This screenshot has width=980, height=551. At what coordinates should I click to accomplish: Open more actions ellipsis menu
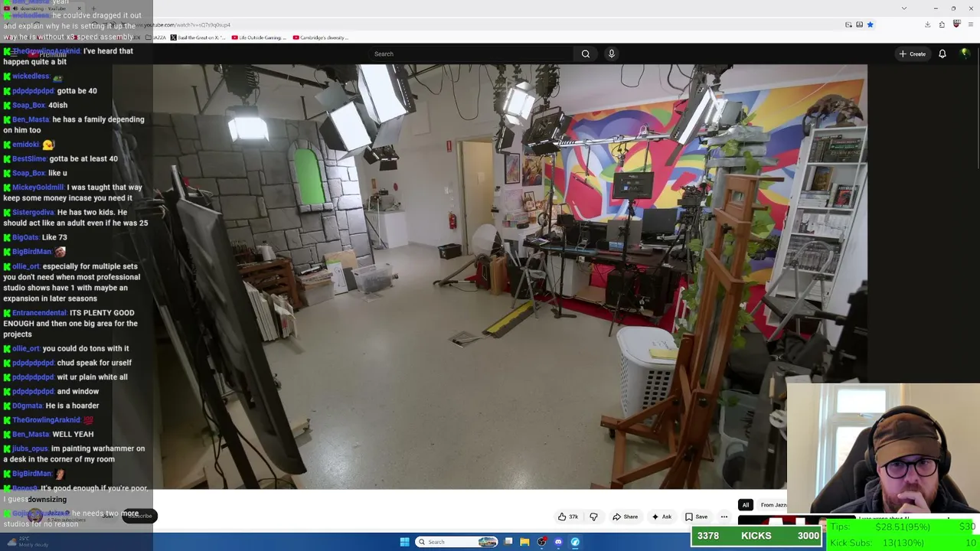[x=724, y=517]
